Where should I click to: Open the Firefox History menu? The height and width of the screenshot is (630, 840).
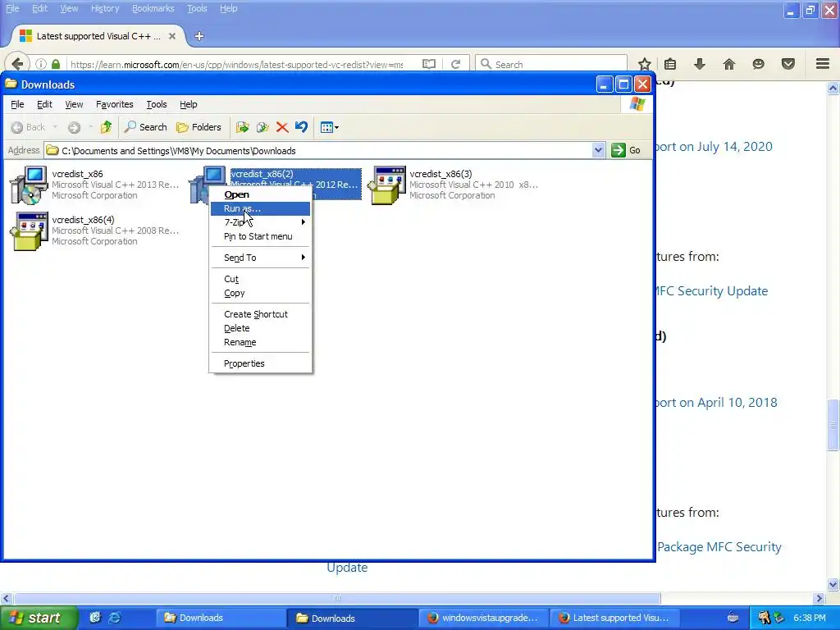(x=105, y=8)
